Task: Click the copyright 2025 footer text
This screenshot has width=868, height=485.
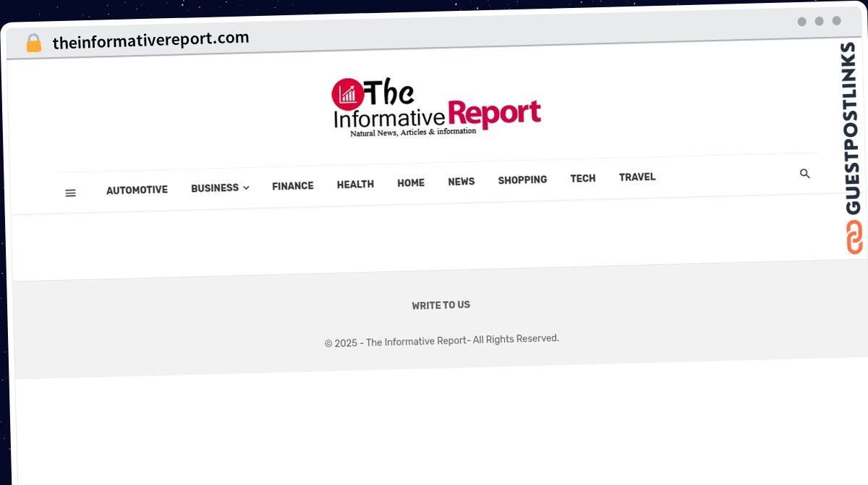Action: pyautogui.click(x=442, y=340)
